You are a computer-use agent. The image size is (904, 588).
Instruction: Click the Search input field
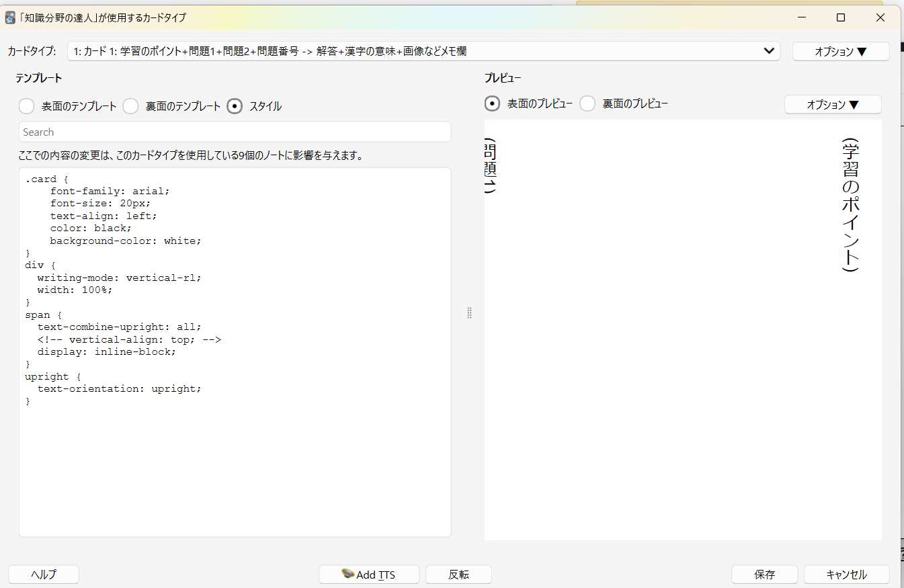pyautogui.click(x=235, y=132)
